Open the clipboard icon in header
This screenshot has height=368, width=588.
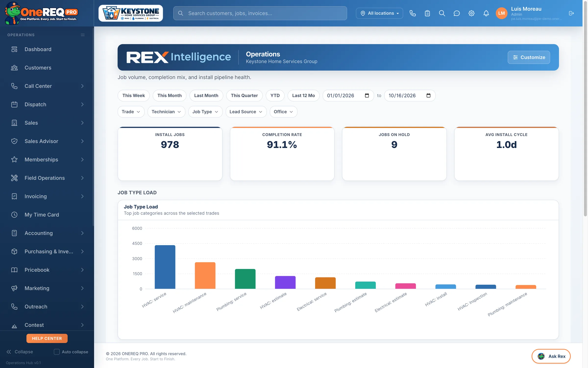coord(427,13)
